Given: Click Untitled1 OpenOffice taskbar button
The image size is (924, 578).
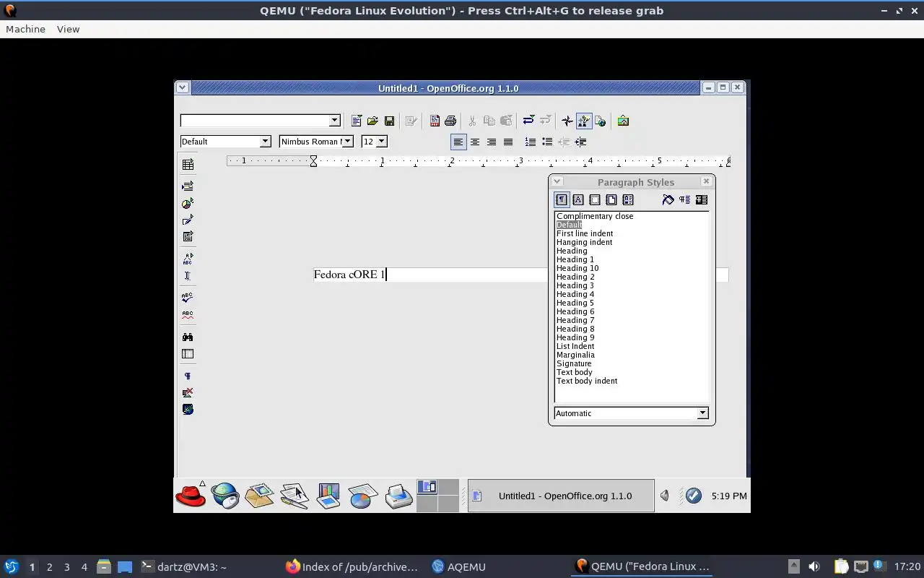Looking at the screenshot, I should pos(561,496).
